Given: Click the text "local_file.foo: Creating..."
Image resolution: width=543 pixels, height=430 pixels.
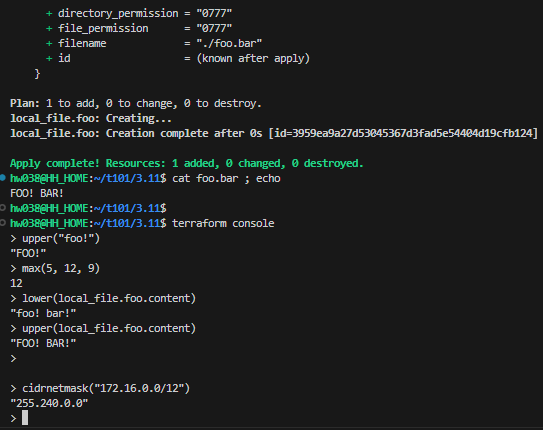Looking at the screenshot, I should pyautogui.click(x=91, y=118).
